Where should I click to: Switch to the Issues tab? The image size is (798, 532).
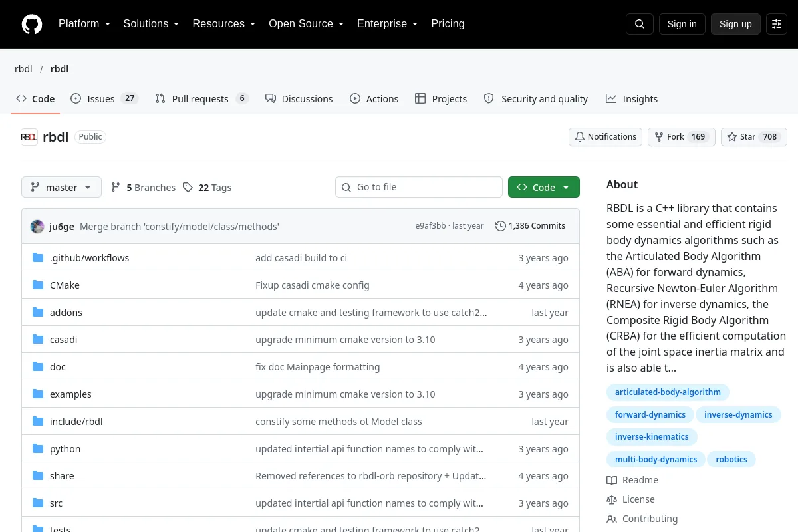pos(104,99)
